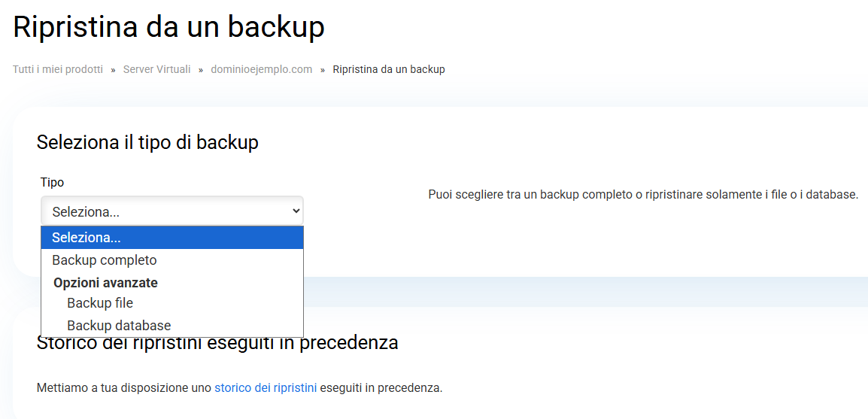Collapse the Tipo dropdown using its chevron arrow

click(296, 211)
